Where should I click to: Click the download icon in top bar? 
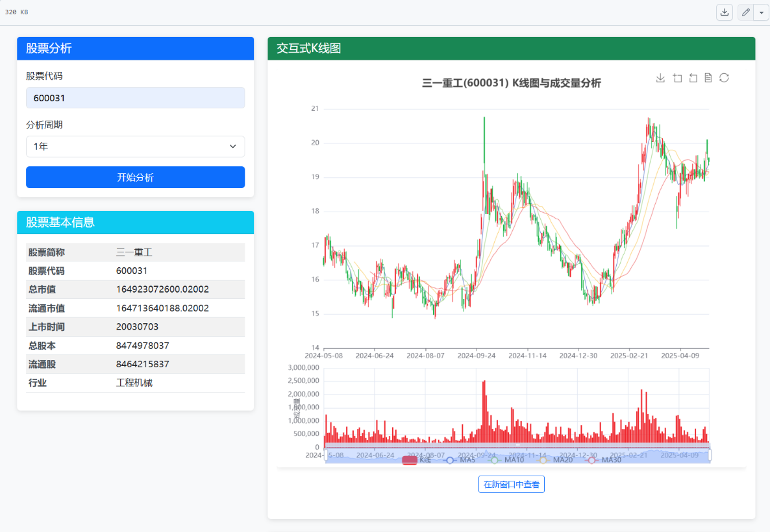(x=725, y=12)
